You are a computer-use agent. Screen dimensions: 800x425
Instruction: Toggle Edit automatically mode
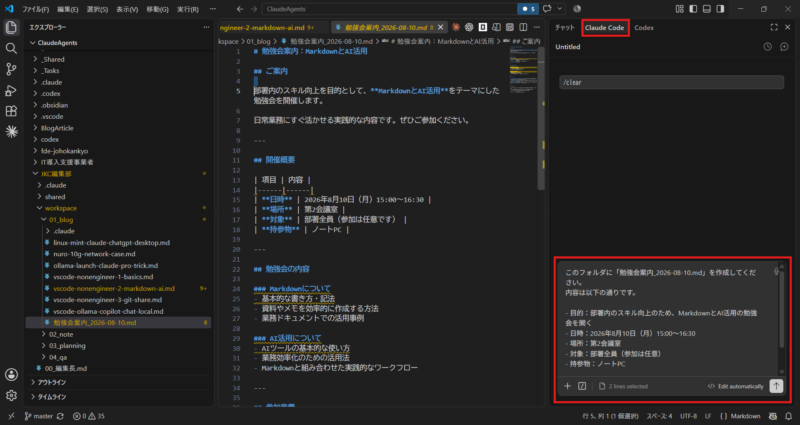pos(735,386)
